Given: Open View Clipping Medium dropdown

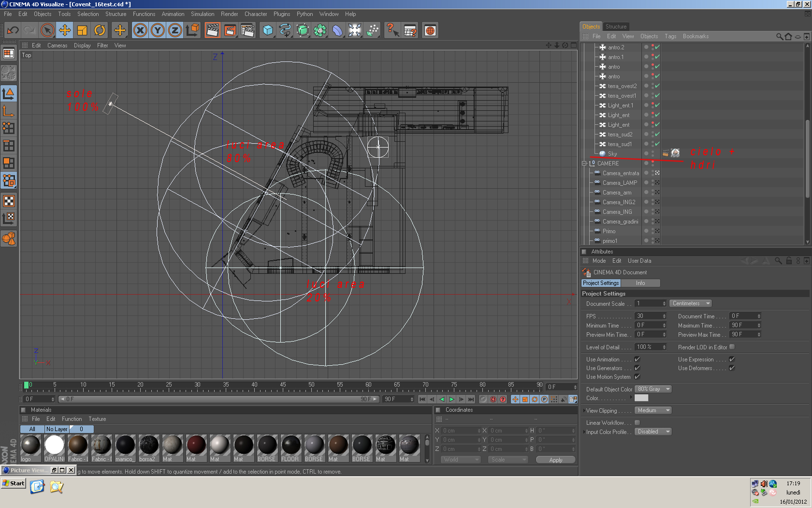Looking at the screenshot, I should pos(653,410).
